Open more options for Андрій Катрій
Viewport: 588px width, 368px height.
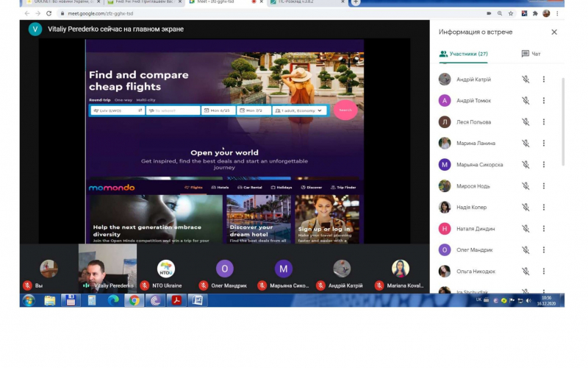pyautogui.click(x=544, y=79)
